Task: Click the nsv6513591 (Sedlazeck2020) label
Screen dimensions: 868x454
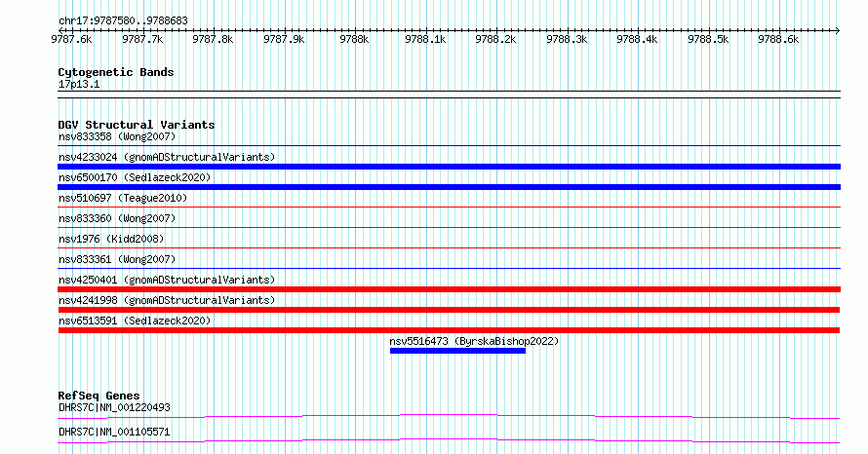Action: pos(135,321)
